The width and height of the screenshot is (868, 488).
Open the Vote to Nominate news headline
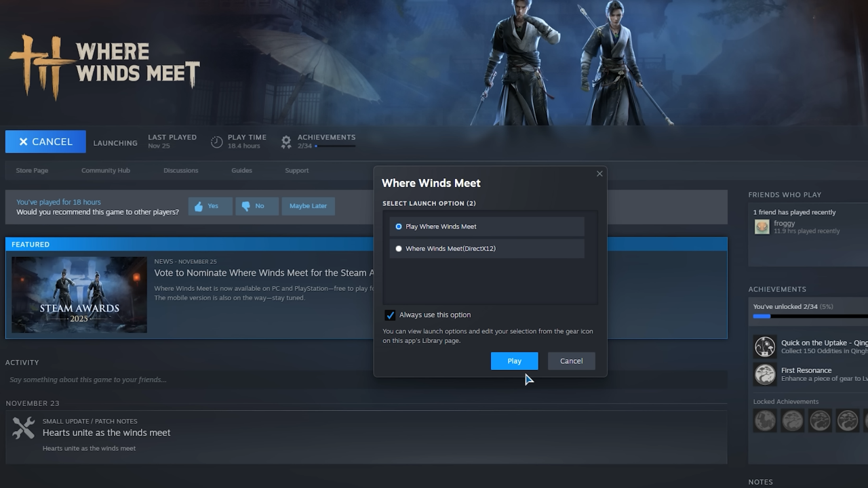pyautogui.click(x=264, y=273)
